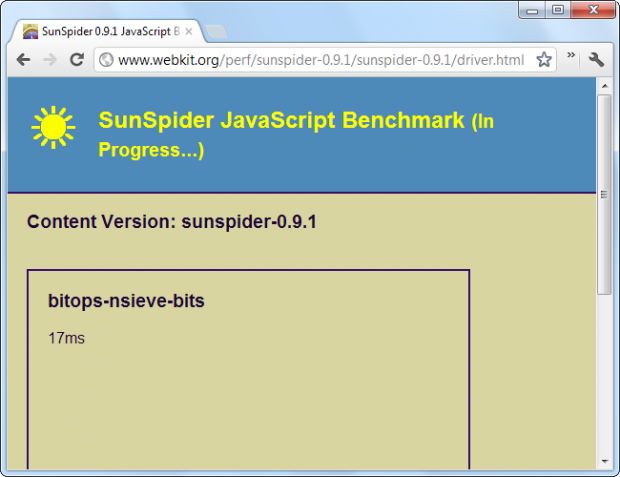Screen dimensions: 620x477
Task: Minimize the Chrome window
Action: pyautogui.click(x=532, y=10)
